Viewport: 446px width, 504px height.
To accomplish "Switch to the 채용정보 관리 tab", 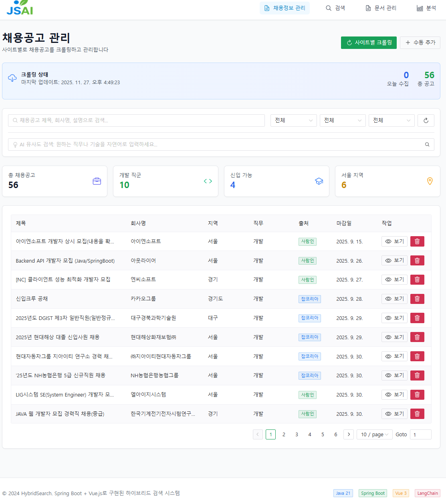I will pos(285,8).
